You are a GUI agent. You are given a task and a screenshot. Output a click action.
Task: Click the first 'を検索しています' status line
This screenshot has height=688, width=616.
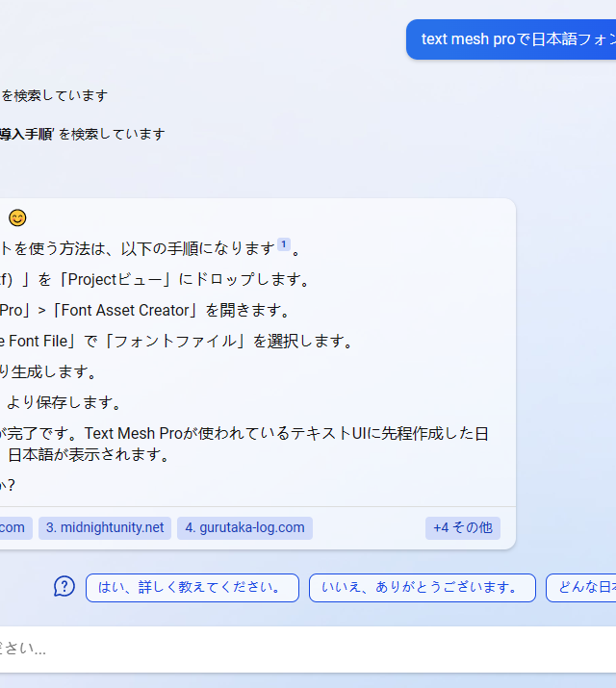pyautogui.click(x=54, y=95)
